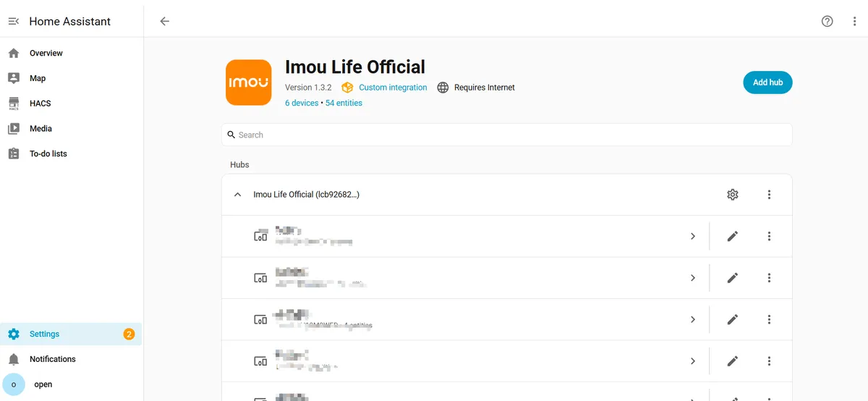Edit the first device with the pencil icon
Viewport: 868px width, 401px height.
[x=733, y=236]
